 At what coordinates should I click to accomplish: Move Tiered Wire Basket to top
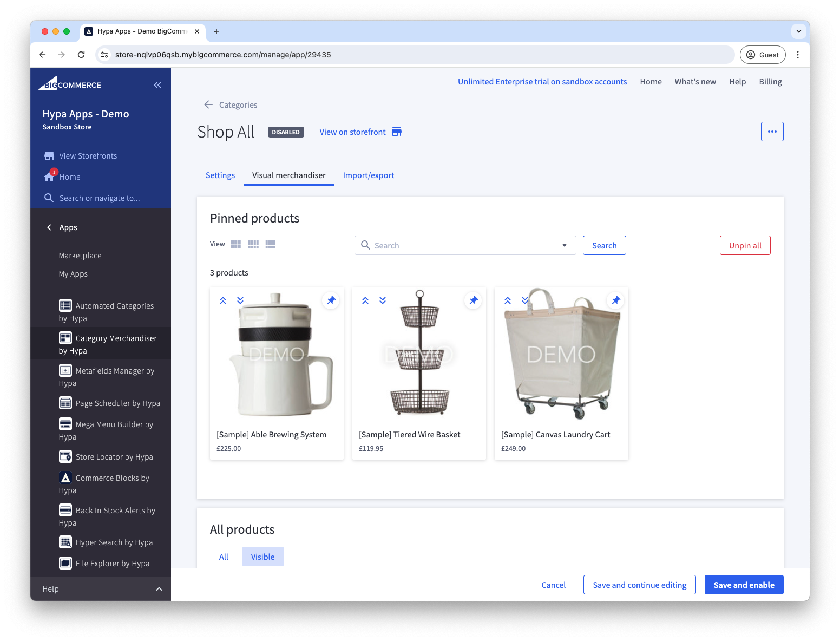pyautogui.click(x=365, y=300)
